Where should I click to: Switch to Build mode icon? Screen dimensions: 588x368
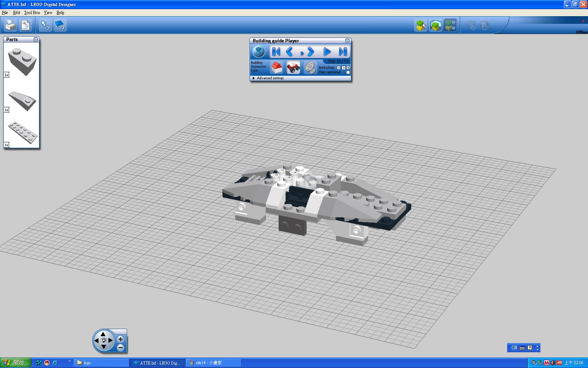point(421,25)
